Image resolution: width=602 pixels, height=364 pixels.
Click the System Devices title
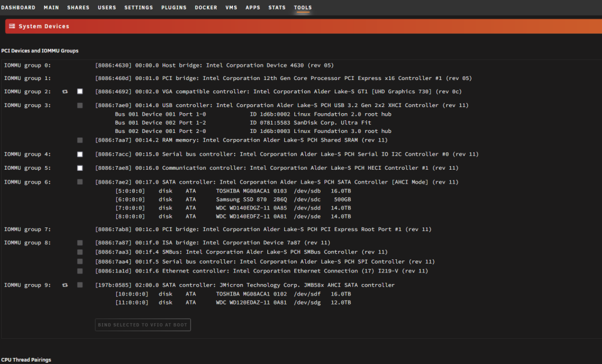tap(44, 26)
